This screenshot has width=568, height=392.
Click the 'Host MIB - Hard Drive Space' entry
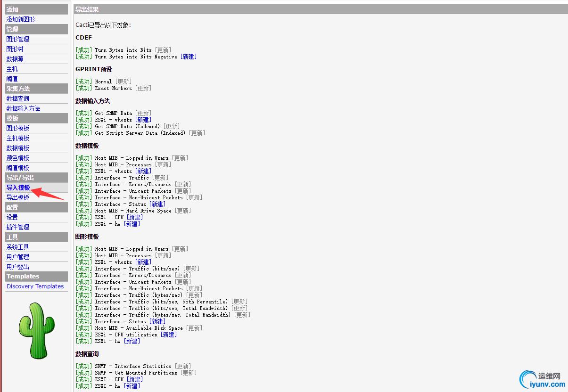tap(133, 211)
